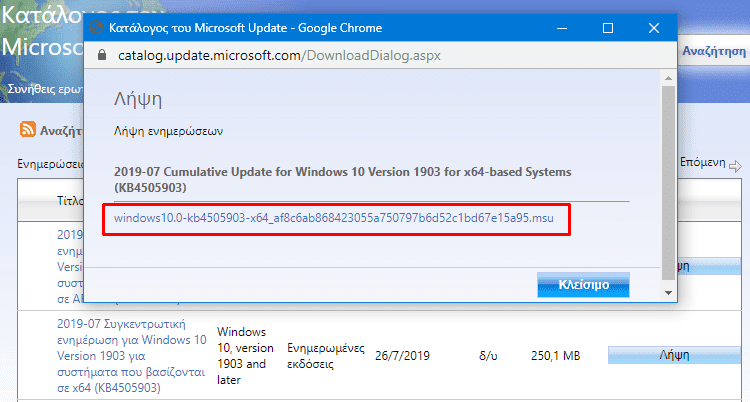Screen dimensions: 750x402
Task: Click the dialog vertical scrollbar thumb
Action: tap(668, 183)
